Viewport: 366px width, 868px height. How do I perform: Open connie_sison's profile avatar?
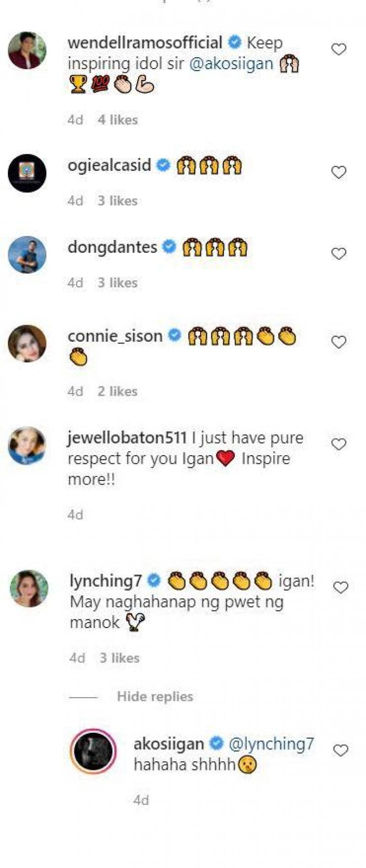tap(27, 344)
